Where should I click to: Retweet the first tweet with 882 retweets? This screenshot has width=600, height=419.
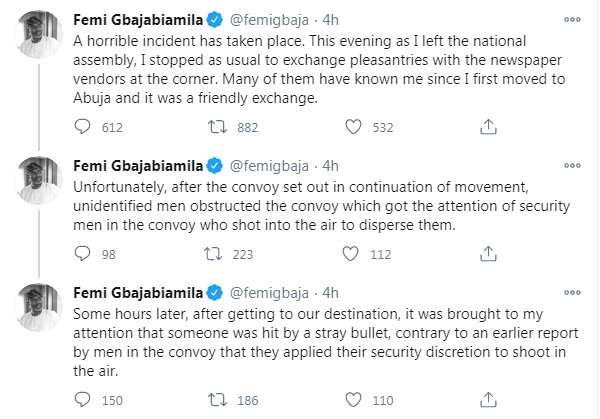coord(214,126)
